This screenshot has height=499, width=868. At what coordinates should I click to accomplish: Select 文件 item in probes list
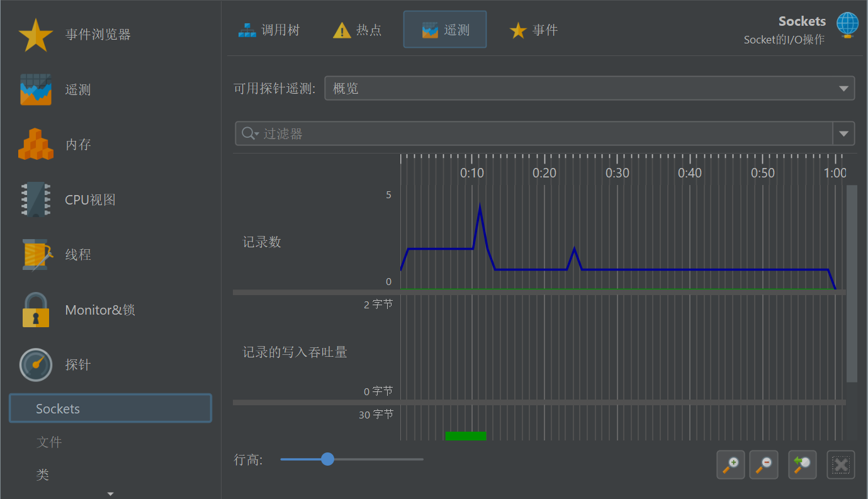click(x=49, y=442)
